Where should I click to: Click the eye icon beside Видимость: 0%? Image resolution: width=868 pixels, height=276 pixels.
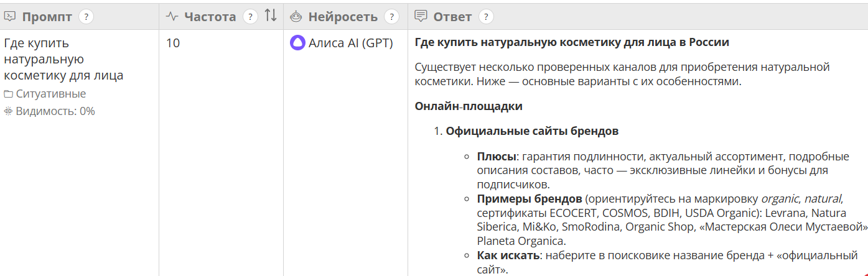(x=8, y=111)
